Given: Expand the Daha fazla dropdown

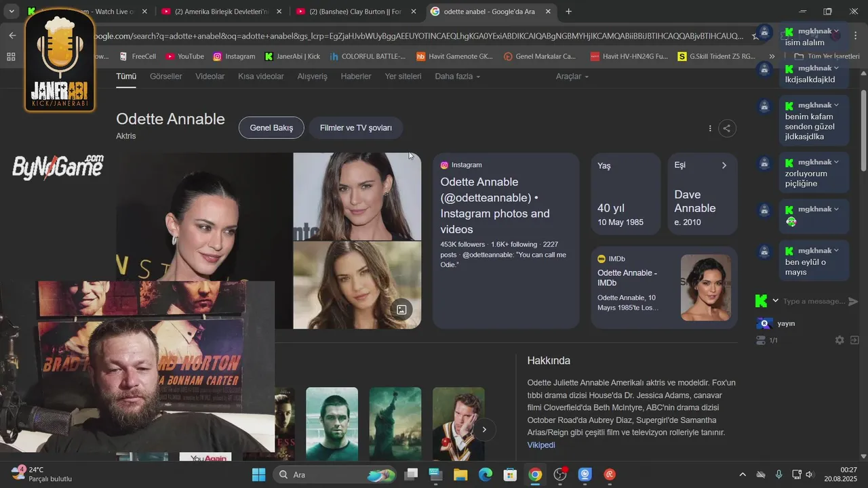Looking at the screenshot, I should (458, 77).
